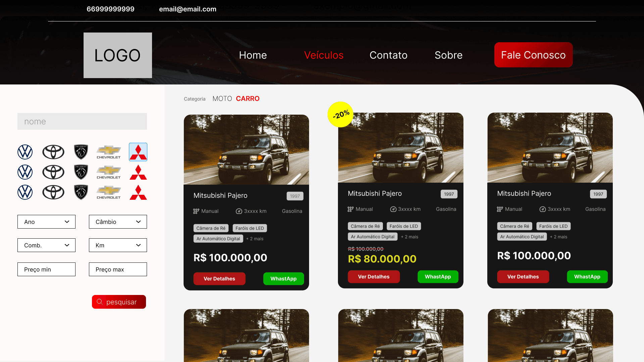Click the highlighted Mitsubishi logo in the top row
This screenshot has width=644, height=362.
coord(138,152)
